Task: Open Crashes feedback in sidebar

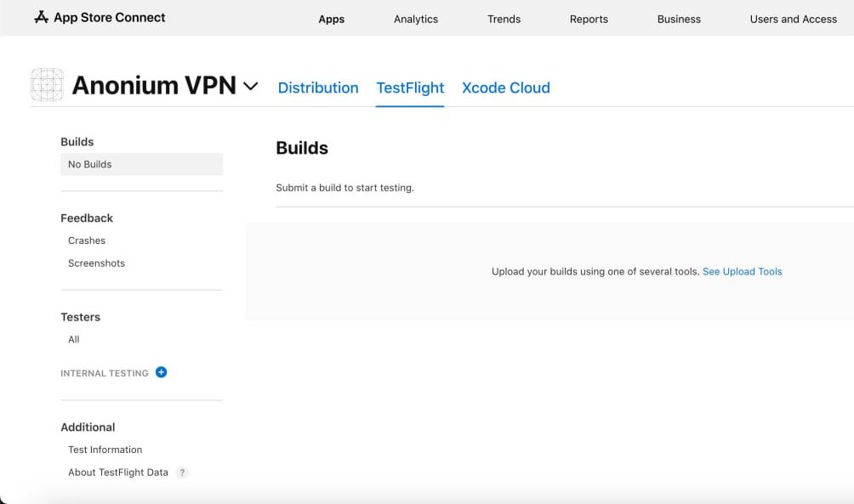Action: click(87, 241)
